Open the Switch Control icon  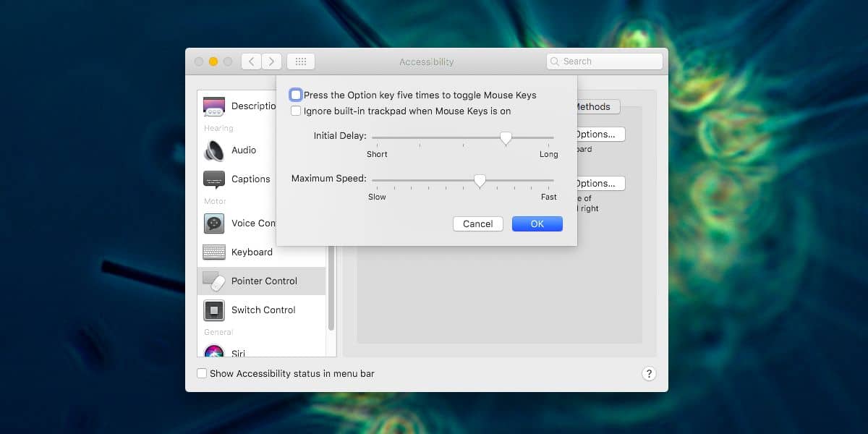(214, 310)
